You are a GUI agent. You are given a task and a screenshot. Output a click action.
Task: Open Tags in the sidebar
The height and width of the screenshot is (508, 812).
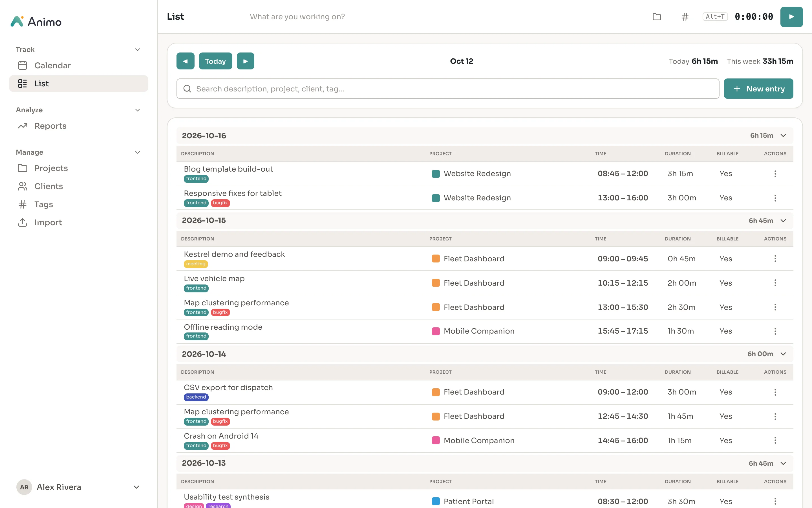pos(78,204)
